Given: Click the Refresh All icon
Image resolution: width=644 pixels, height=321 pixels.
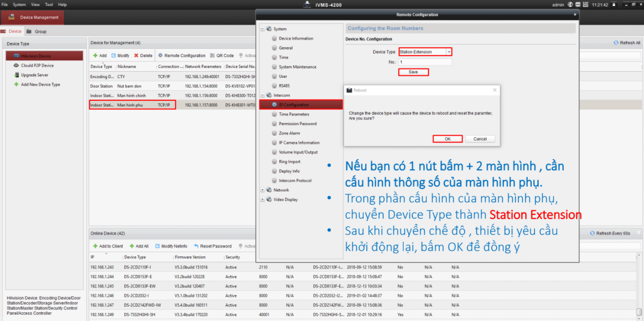Looking at the screenshot, I should [x=616, y=43].
